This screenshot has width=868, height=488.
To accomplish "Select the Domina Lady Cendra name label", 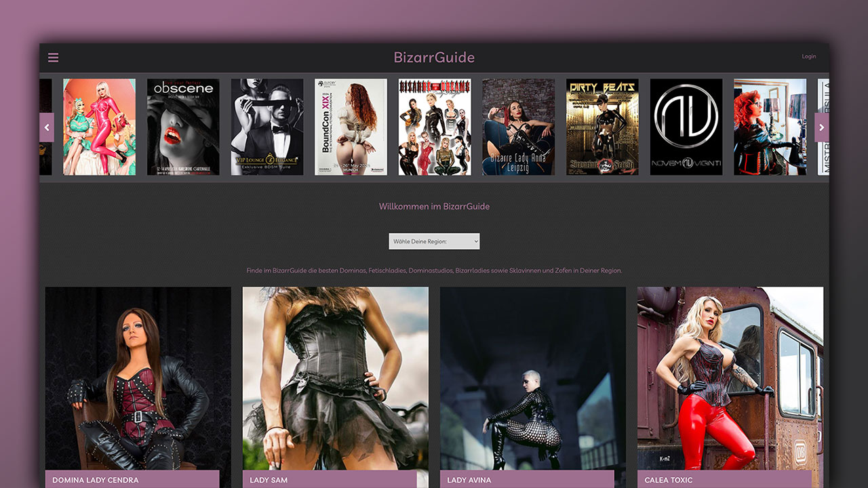I will pos(132,479).
